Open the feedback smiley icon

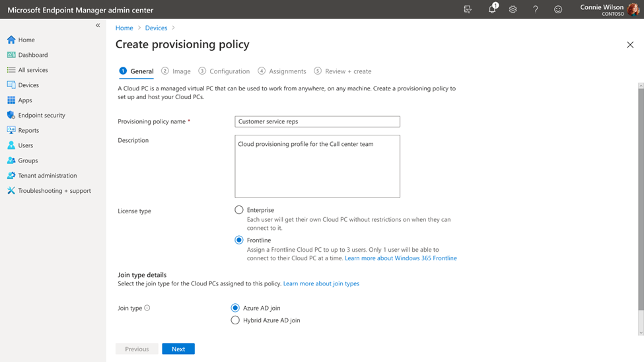click(558, 9)
